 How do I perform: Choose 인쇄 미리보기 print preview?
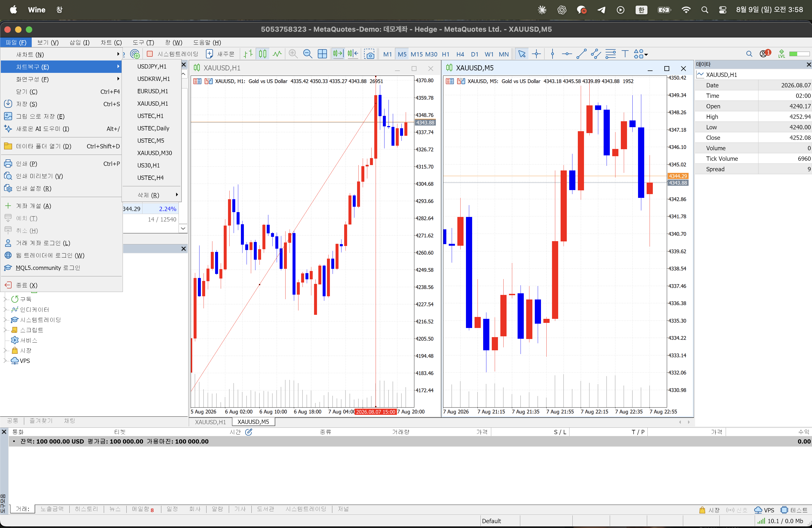pos(61,176)
